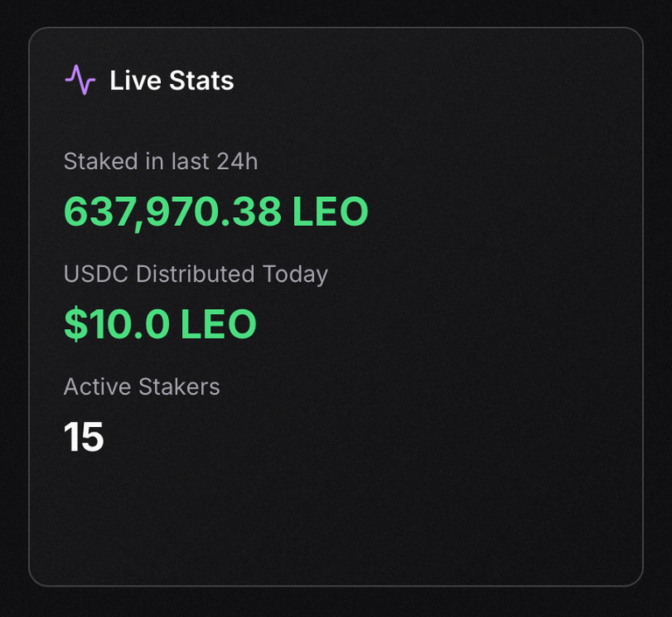
Task: Click the Active Stakers label
Action: (x=142, y=387)
